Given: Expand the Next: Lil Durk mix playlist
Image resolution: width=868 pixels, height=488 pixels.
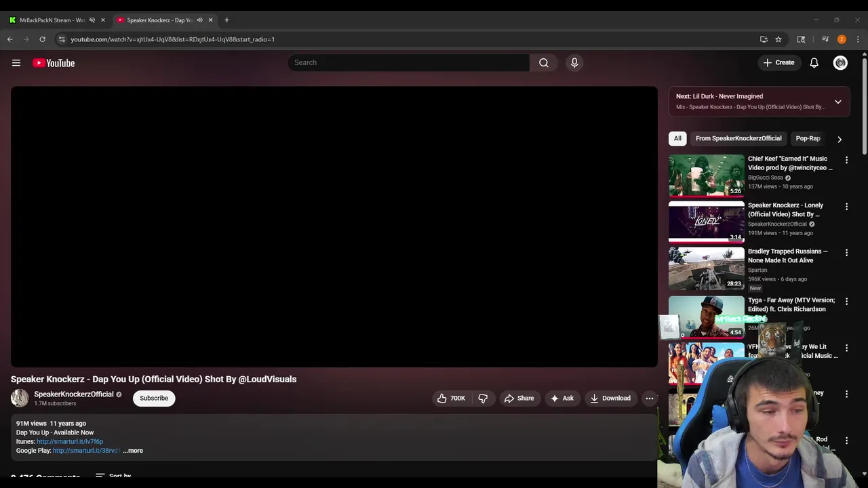Looking at the screenshot, I should (838, 102).
